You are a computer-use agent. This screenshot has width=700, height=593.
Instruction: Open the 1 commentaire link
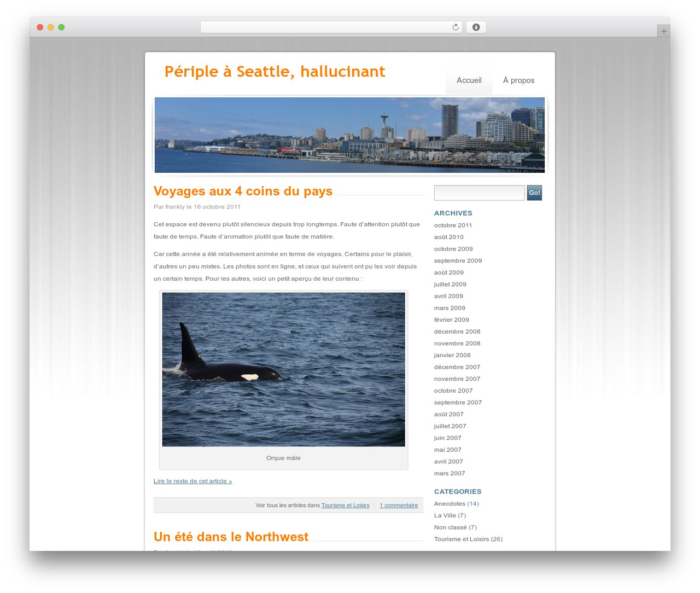pos(399,505)
